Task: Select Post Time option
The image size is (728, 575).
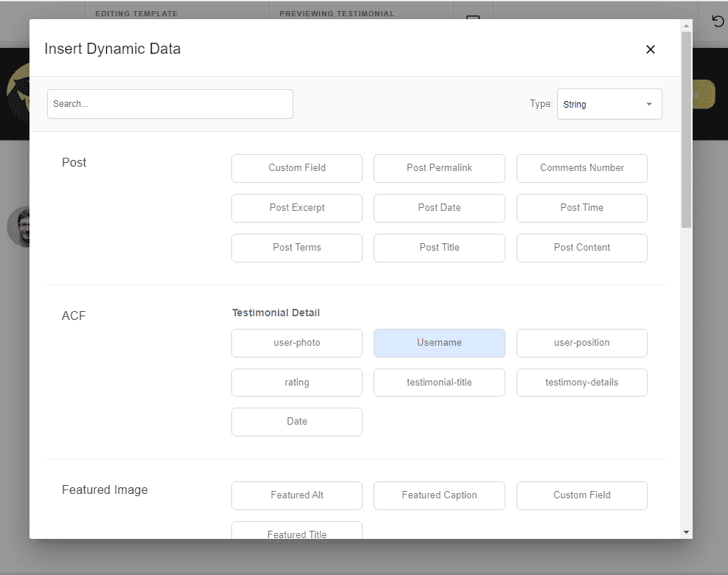Action: pos(582,208)
